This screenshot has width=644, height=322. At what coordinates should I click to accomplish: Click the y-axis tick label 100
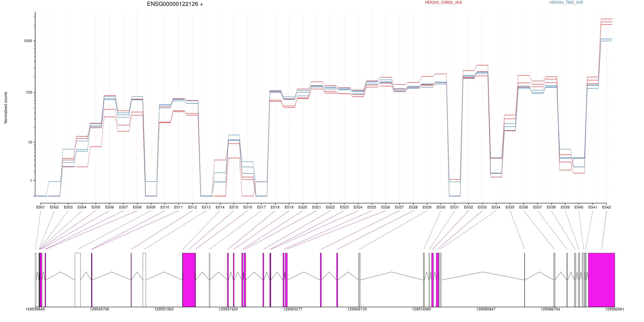[29, 93]
